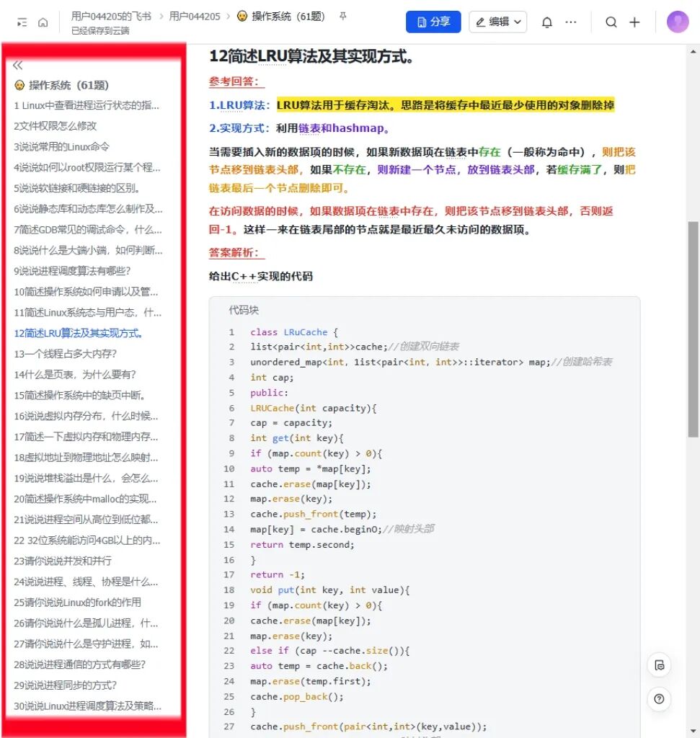700x738 pixels.
Task: Select outline item 13一个线程占多大内存?
Action: pyautogui.click(x=66, y=354)
